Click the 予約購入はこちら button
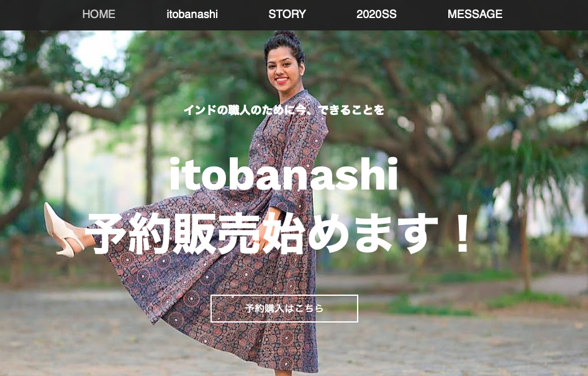 [284, 308]
